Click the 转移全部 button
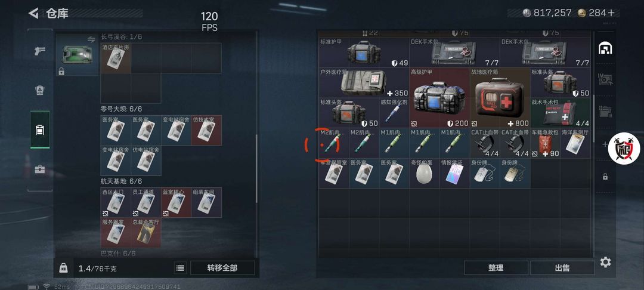644x290 pixels. point(222,268)
